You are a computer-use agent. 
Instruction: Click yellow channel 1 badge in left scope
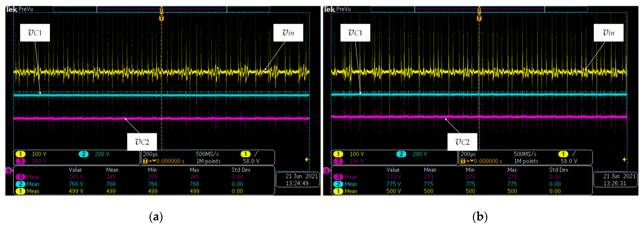pyautogui.click(x=21, y=154)
